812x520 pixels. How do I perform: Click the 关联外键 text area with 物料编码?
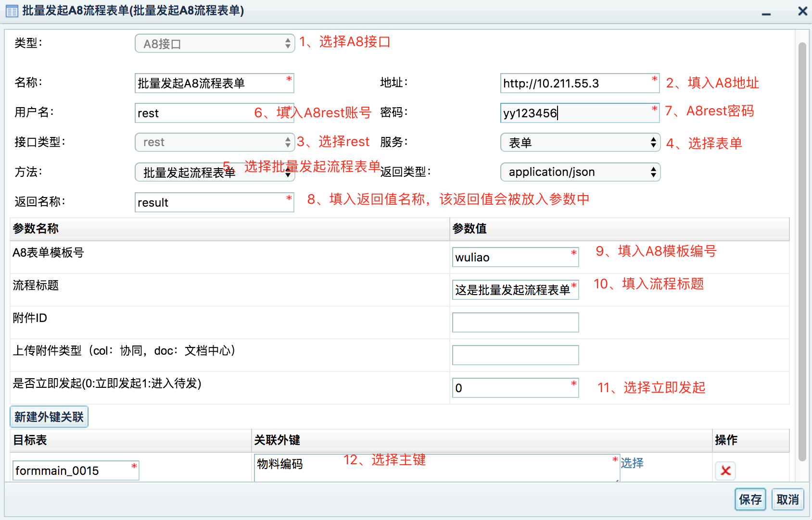437,468
